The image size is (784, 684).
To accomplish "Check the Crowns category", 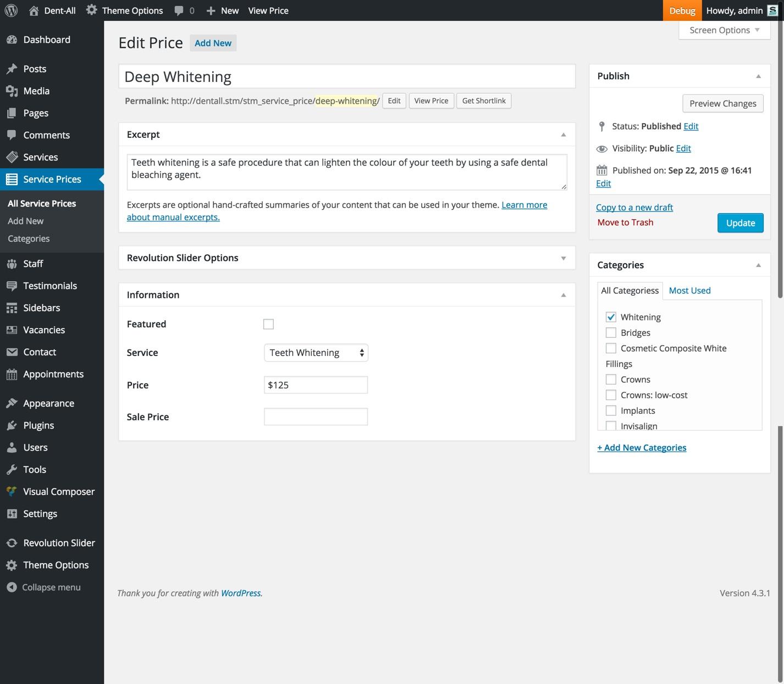I will pyautogui.click(x=611, y=379).
